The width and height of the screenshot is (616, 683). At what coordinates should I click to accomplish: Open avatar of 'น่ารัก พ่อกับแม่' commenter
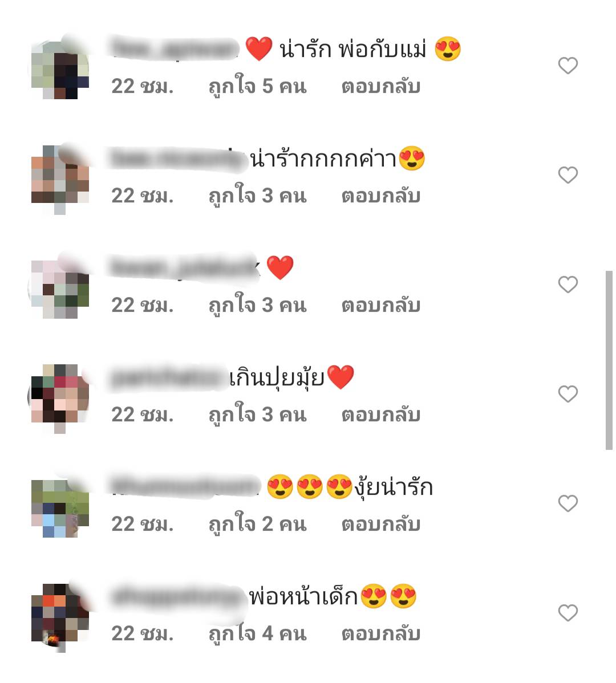59,69
